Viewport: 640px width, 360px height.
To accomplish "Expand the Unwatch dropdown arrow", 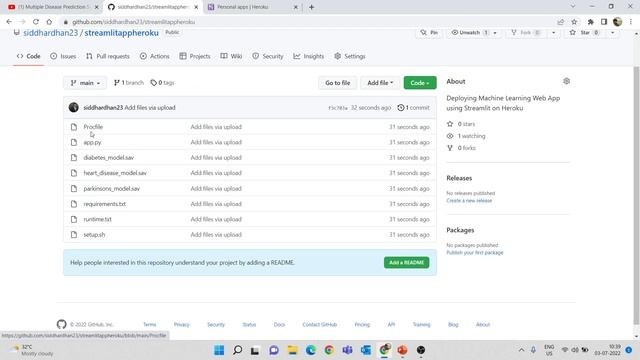I will [495, 33].
